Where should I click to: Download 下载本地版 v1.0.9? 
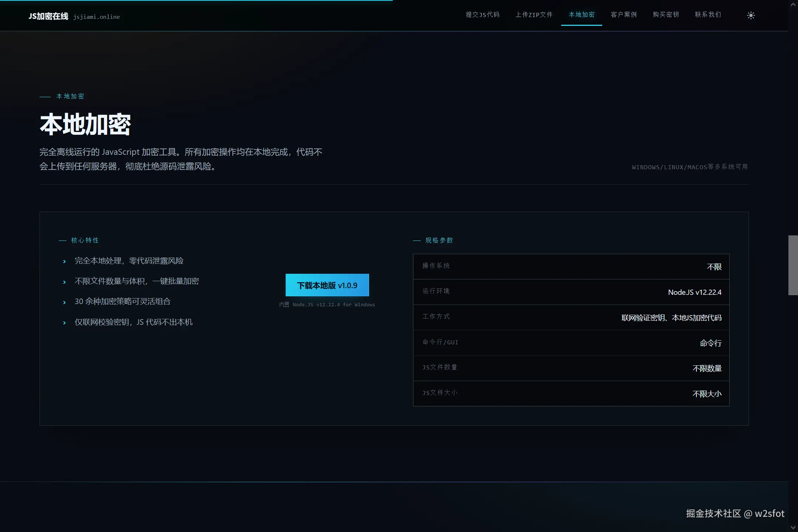coord(327,285)
